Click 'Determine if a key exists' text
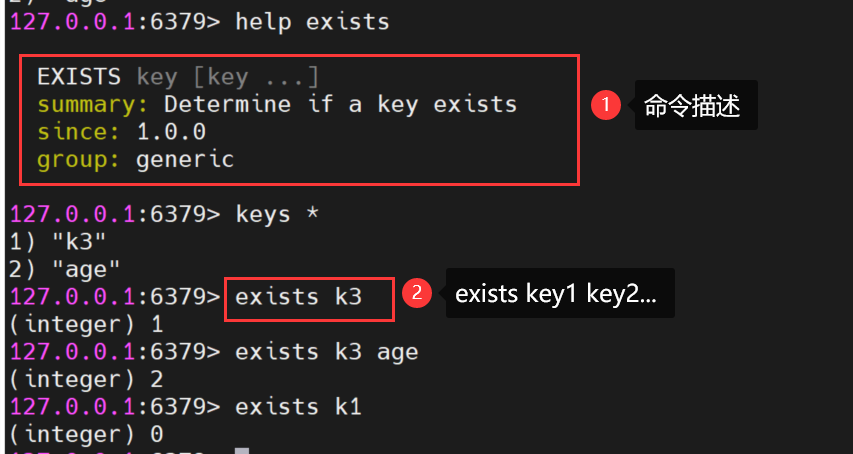Image resolution: width=853 pixels, height=454 pixels. click(x=341, y=105)
